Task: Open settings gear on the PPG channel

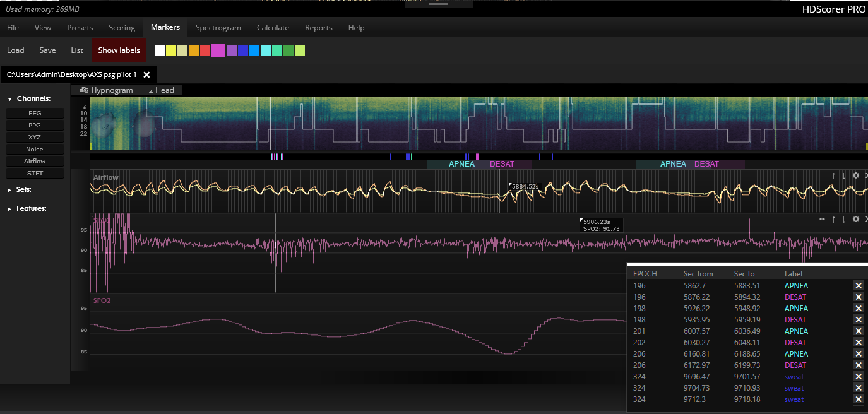Action: [856, 219]
